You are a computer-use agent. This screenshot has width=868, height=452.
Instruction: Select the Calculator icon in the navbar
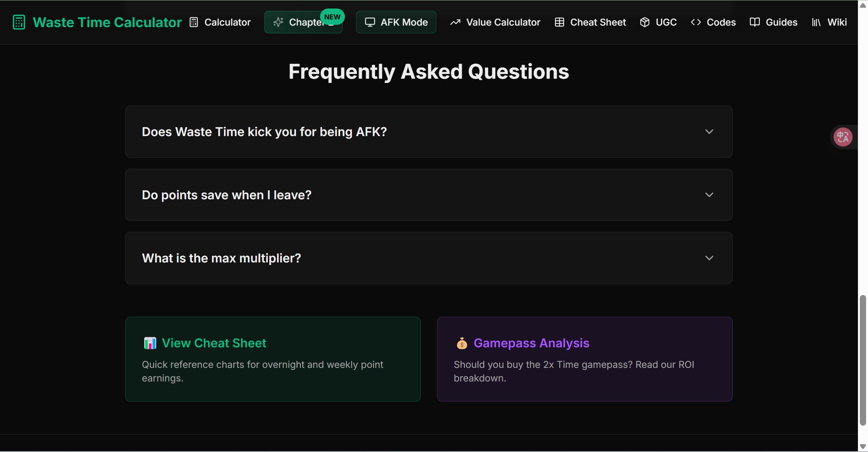(x=194, y=22)
